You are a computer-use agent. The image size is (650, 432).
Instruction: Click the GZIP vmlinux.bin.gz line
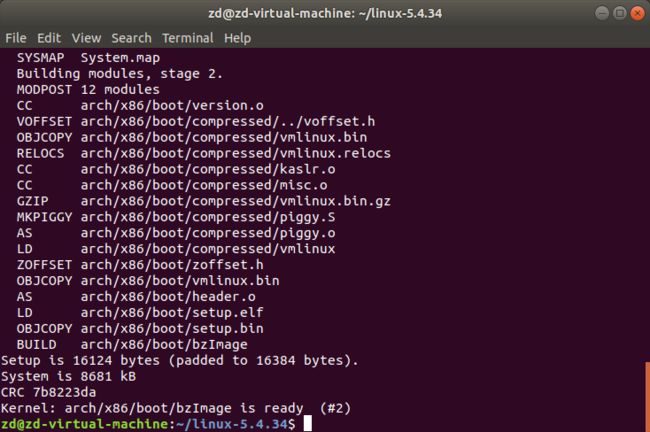[x=204, y=201]
